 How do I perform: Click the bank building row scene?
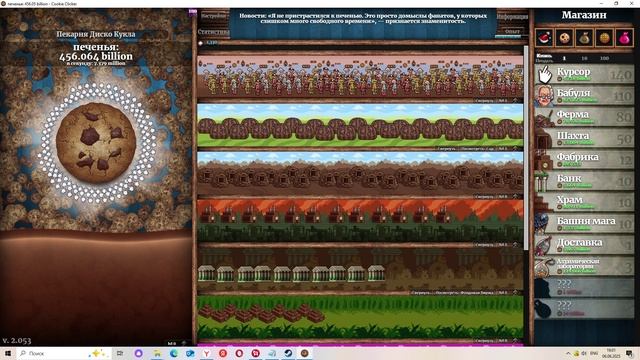[x=360, y=269]
